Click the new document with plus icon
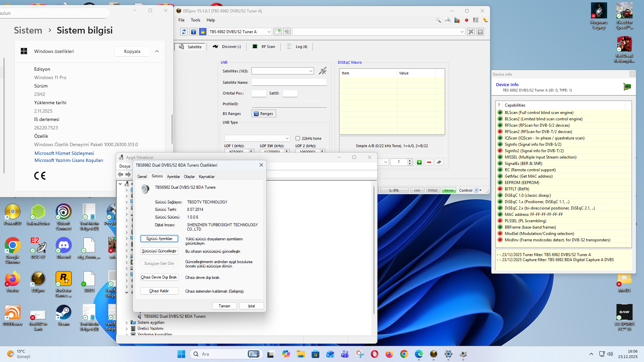 pyautogui.click(x=278, y=32)
